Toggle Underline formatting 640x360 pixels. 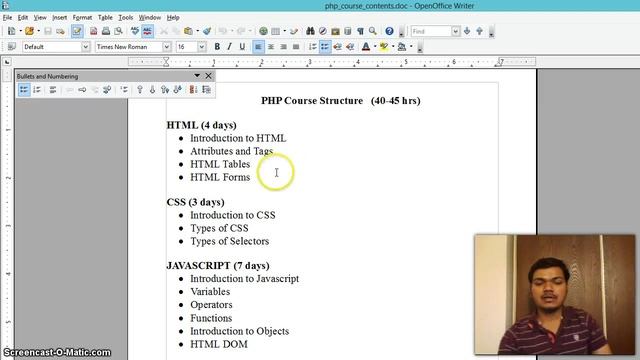(x=242, y=47)
